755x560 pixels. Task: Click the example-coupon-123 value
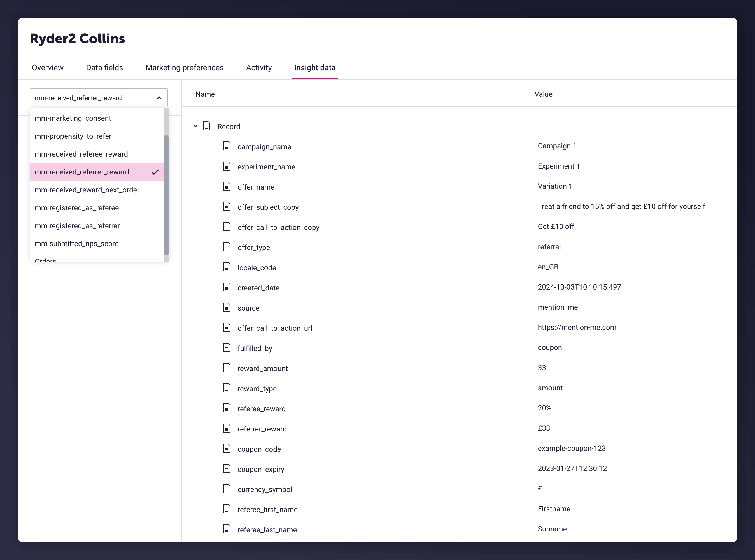tap(572, 449)
